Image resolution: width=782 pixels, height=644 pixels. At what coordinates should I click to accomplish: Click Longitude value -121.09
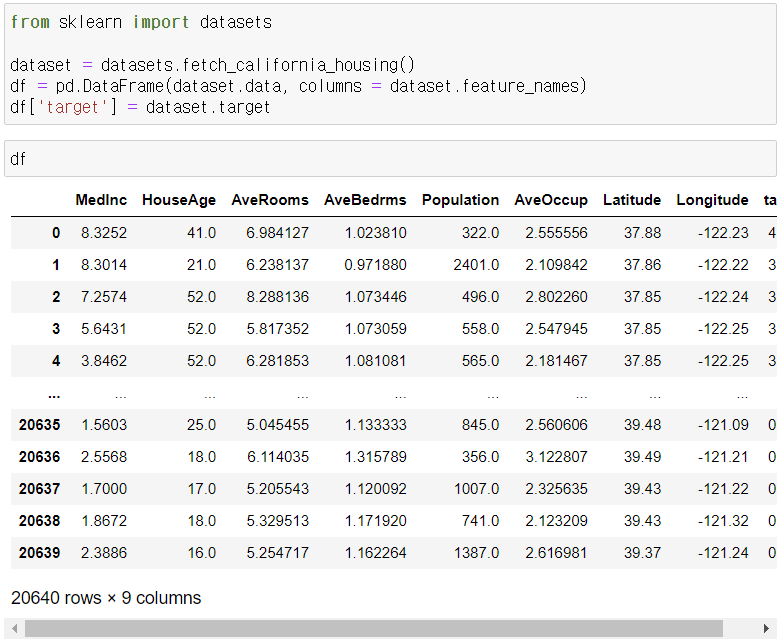(x=723, y=425)
